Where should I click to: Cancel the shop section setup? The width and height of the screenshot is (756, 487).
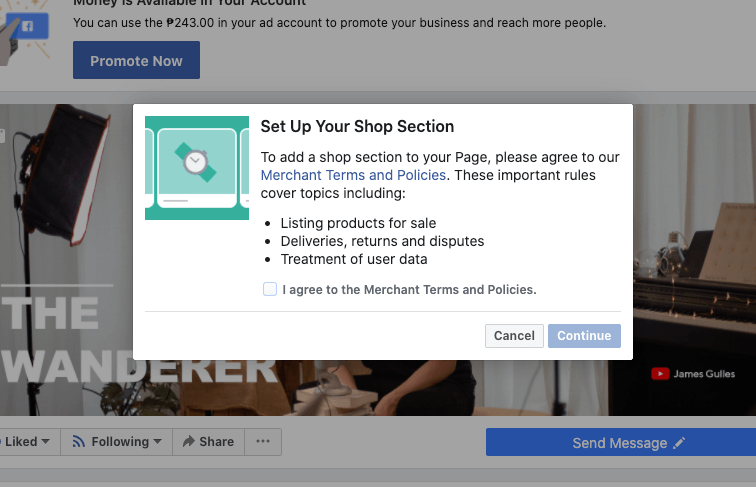(514, 336)
